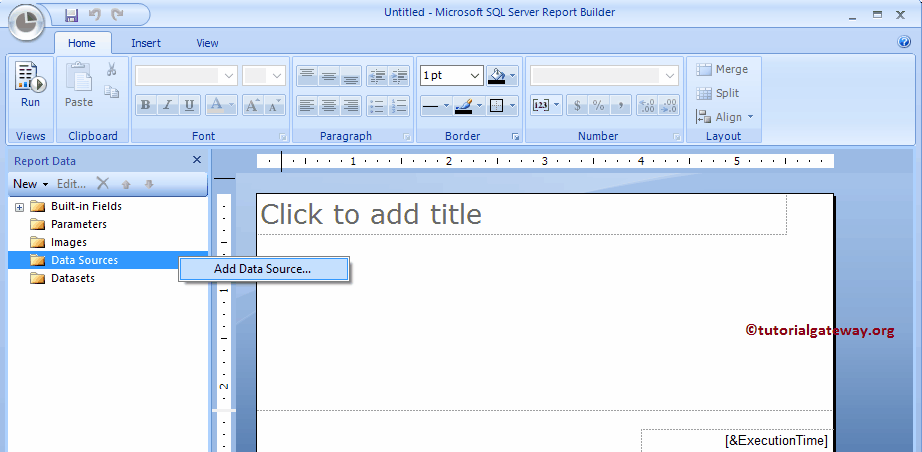Click the Save floppy disk icon
922x452 pixels.
click(72, 15)
